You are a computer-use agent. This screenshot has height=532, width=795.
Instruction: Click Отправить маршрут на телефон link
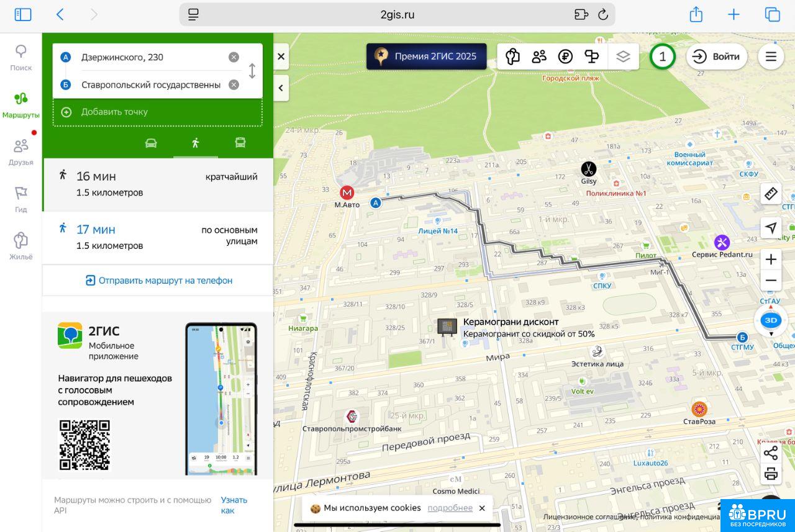pyautogui.click(x=159, y=281)
